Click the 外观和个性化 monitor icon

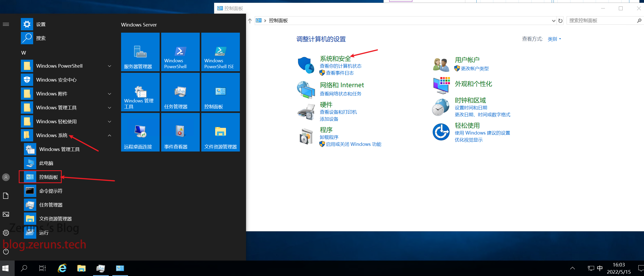[x=441, y=85]
